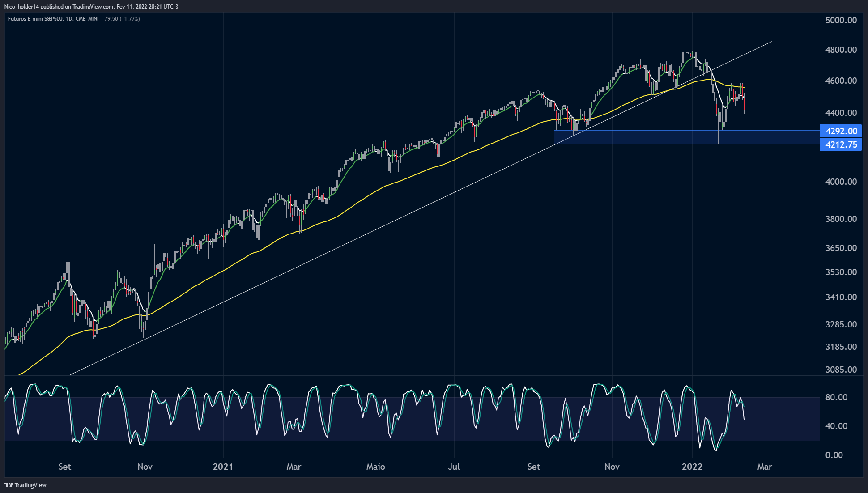Viewport: 868px width, 493px height.
Task: Click the 4212.75 price label
Action: pos(841,144)
